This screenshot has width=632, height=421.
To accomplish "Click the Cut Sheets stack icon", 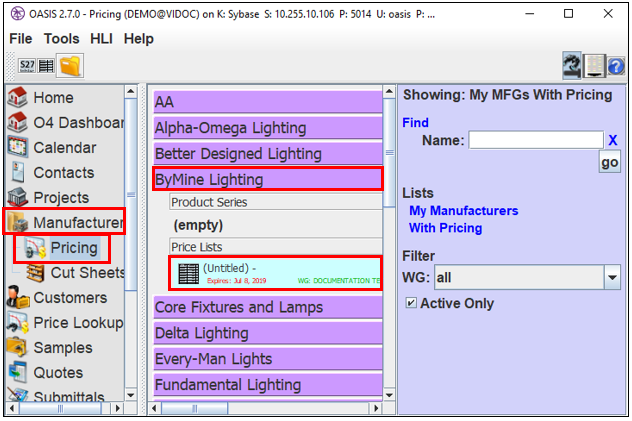I will (x=35, y=273).
